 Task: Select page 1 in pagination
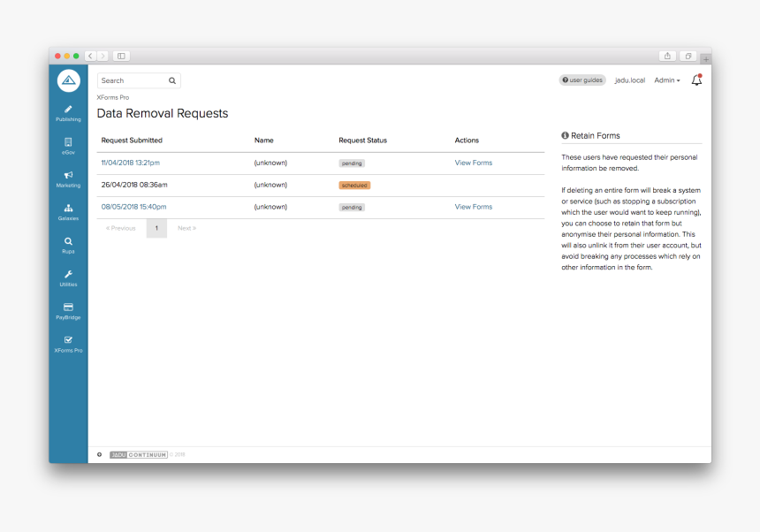pyautogui.click(x=156, y=227)
